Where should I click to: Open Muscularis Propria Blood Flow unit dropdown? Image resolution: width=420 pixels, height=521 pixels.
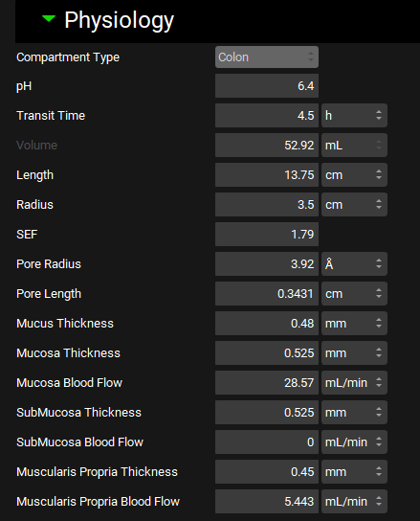coord(354,501)
